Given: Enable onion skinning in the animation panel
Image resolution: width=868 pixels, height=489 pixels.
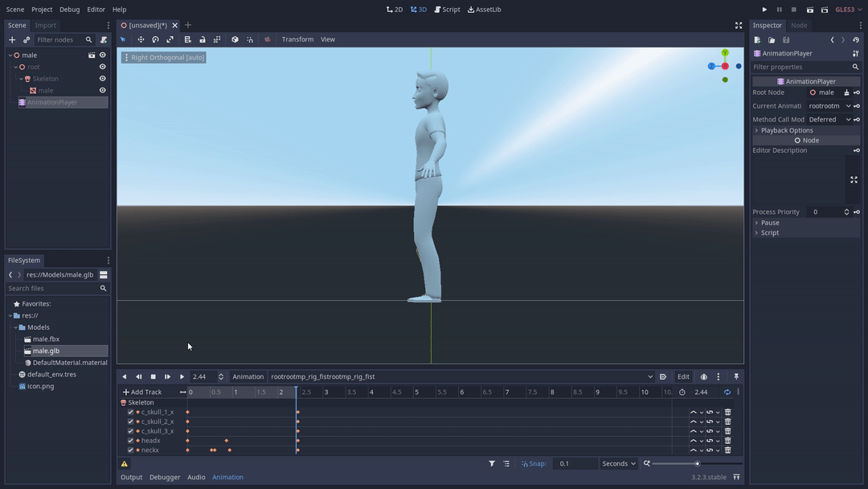Looking at the screenshot, I should pos(704,376).
